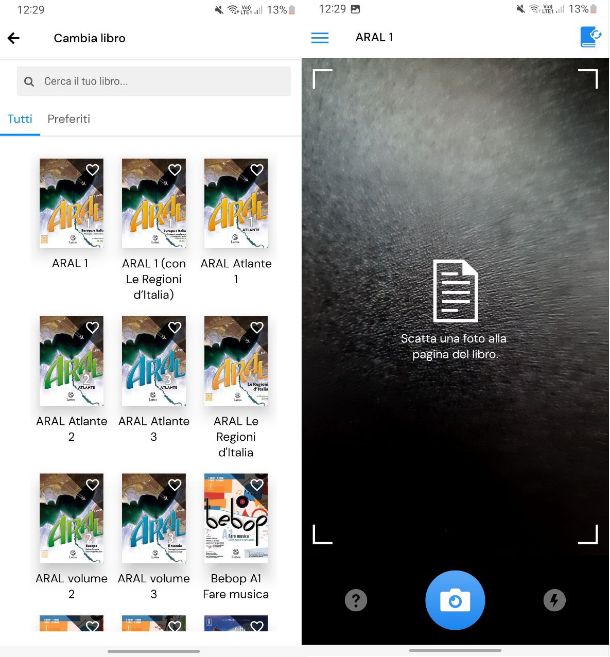
Task: Open the hamburger menu next to ARAL 1
Action: pos(320,38)
